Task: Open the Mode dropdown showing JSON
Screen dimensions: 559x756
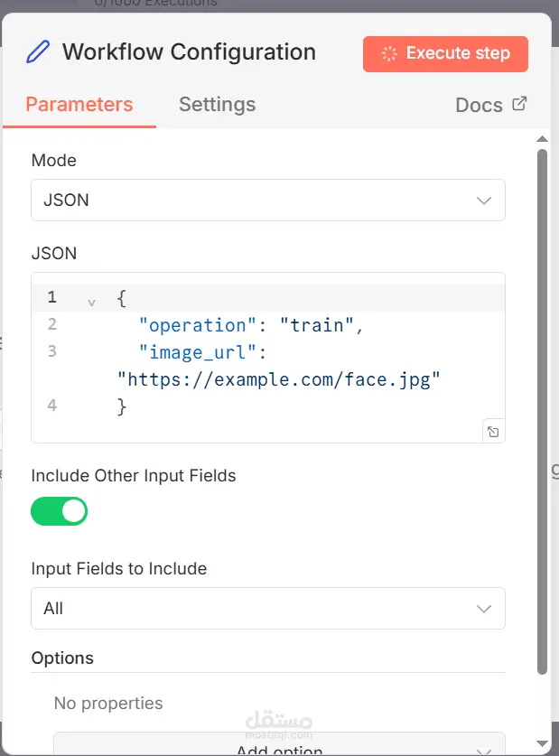Action: coord(268,201)
